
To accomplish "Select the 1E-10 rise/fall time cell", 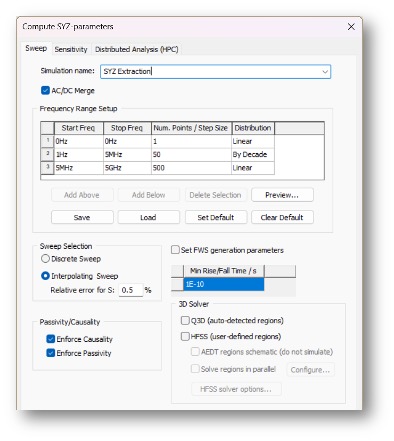I will [223, 284].
